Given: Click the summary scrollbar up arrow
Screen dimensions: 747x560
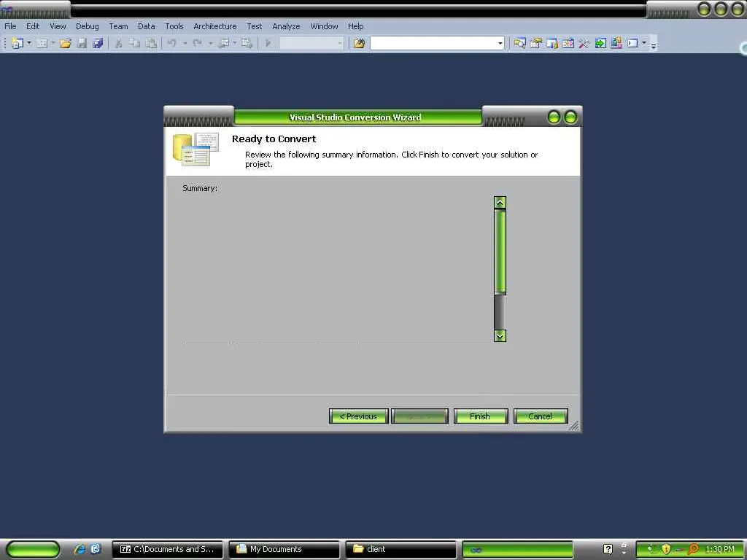Looking at the screenshot, I should [x=500, y=203].
